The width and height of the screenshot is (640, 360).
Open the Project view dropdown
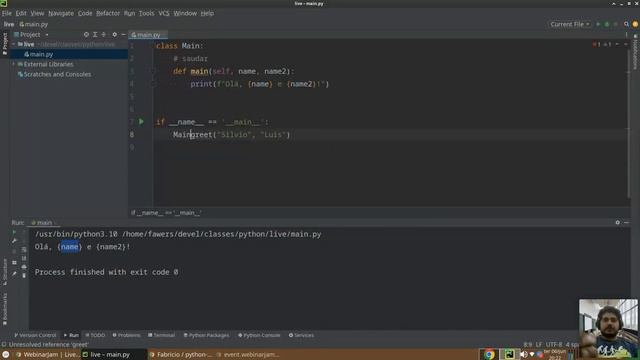[32, 35]
